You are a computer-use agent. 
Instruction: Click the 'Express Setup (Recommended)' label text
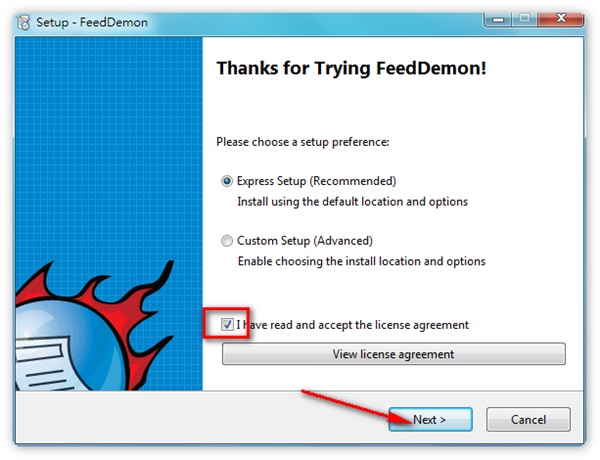[316, 181]
